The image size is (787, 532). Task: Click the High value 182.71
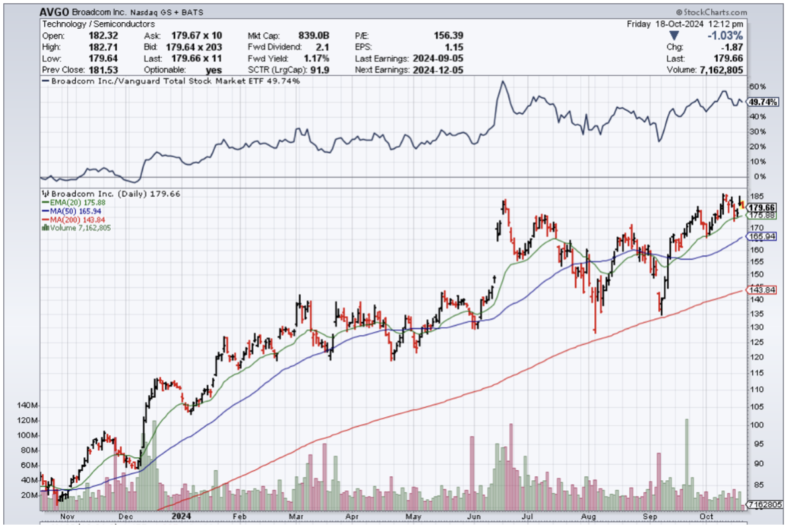[x=103, y=47]
